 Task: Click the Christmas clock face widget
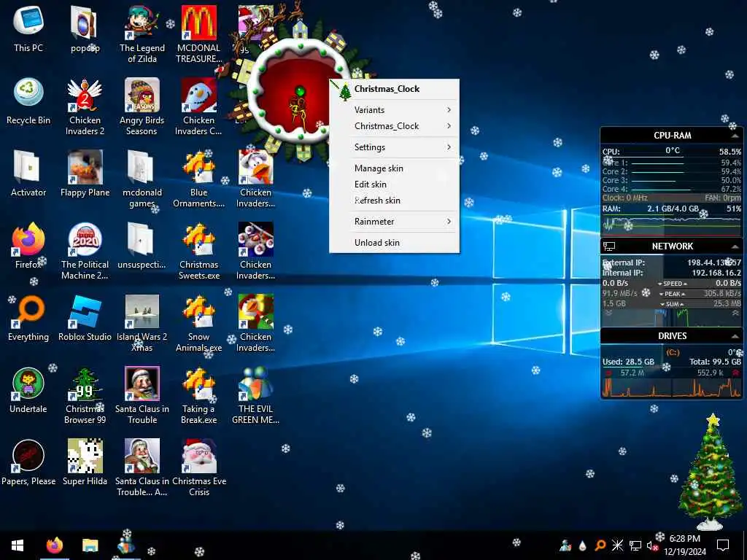point(299,90)
